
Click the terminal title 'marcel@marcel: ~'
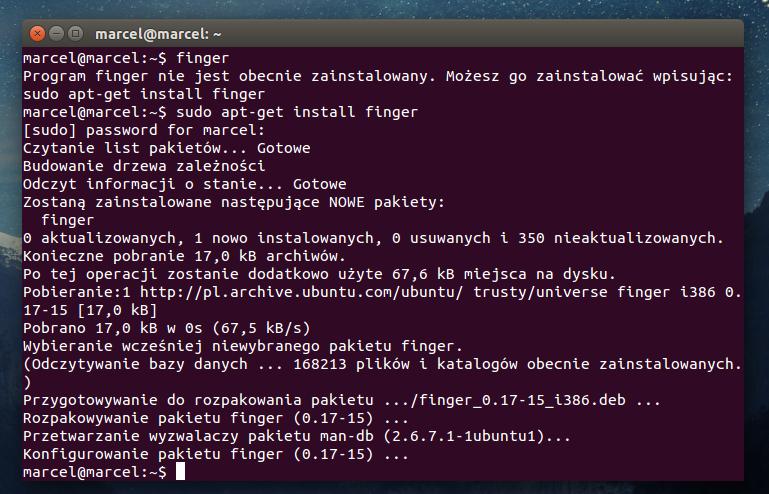click(x=158, y=34)
